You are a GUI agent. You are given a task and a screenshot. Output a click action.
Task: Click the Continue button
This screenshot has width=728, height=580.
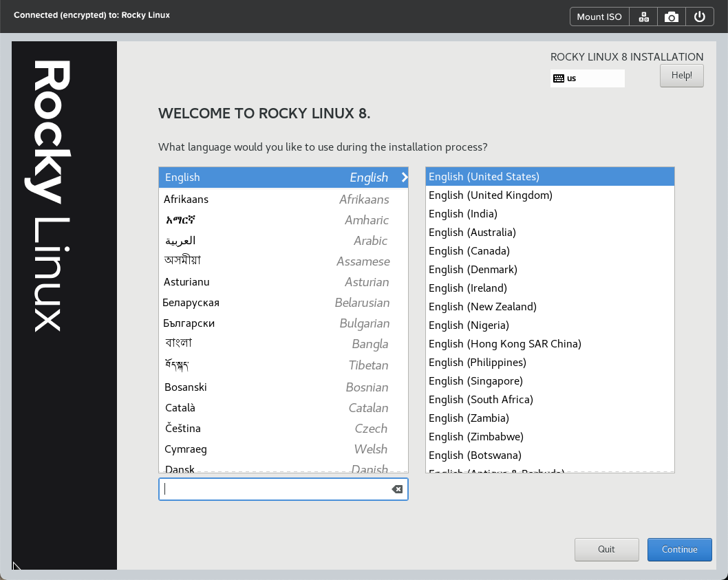(679, 549)
